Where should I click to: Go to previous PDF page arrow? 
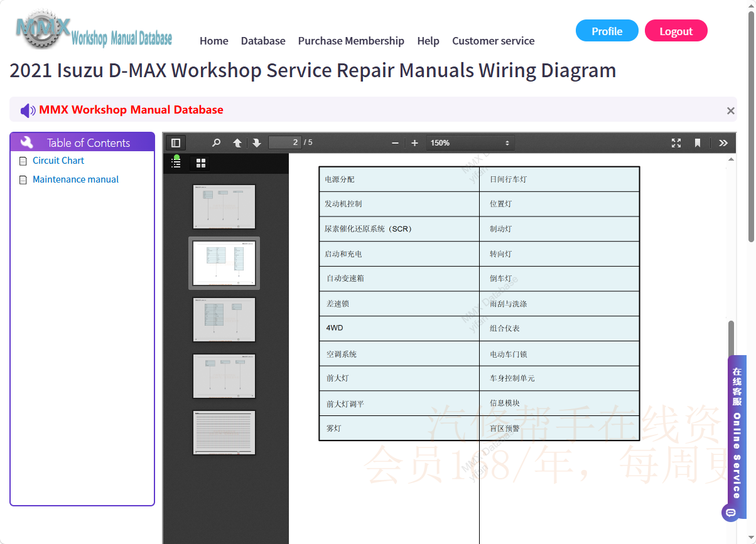pos(237,143)
